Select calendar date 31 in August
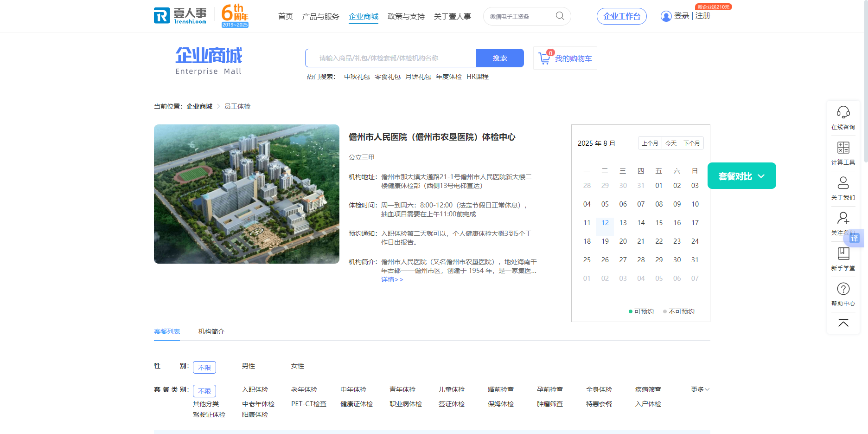The width and height of the screenshot is (868, 434). [695, 260]
